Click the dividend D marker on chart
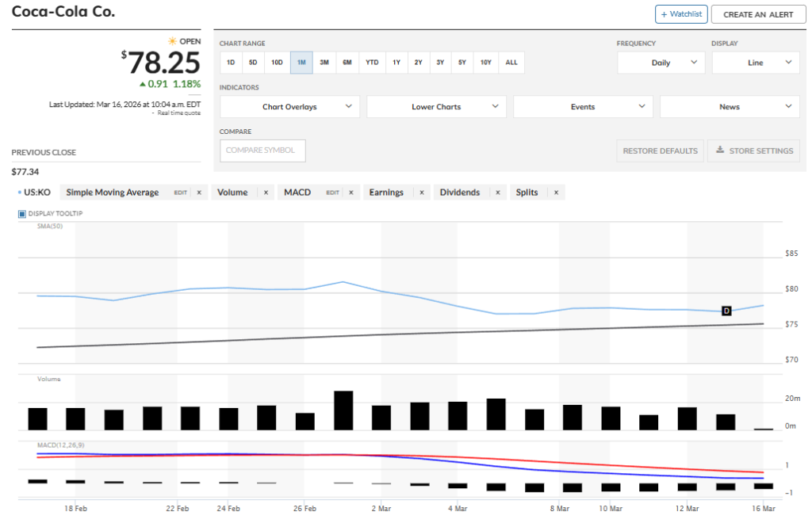 726,311
